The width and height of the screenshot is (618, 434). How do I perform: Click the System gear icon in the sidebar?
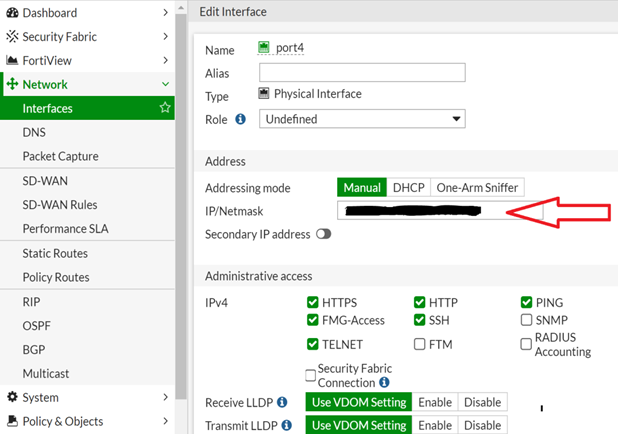pyautogui.click(x=12, y=397)
